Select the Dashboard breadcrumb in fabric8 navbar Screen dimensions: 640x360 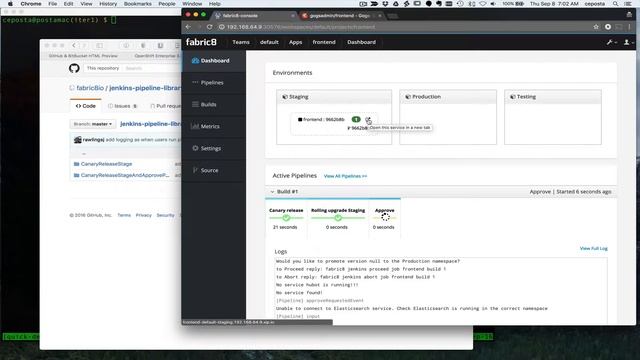(361, 42)
